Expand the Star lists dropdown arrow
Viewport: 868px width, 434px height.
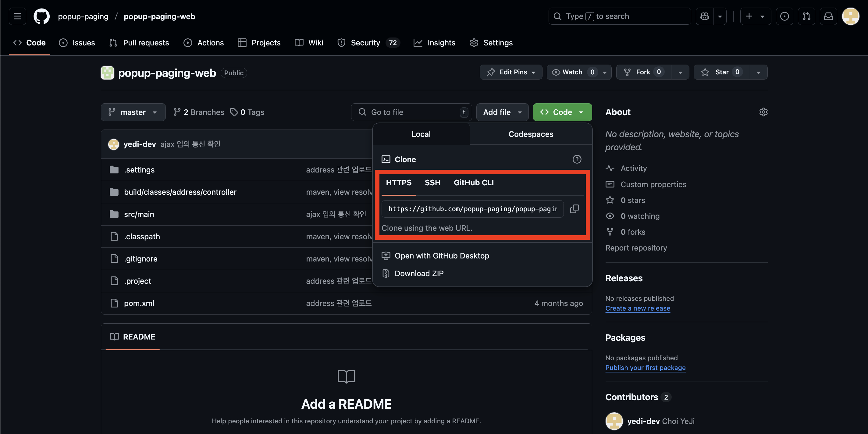coord(759,72)
